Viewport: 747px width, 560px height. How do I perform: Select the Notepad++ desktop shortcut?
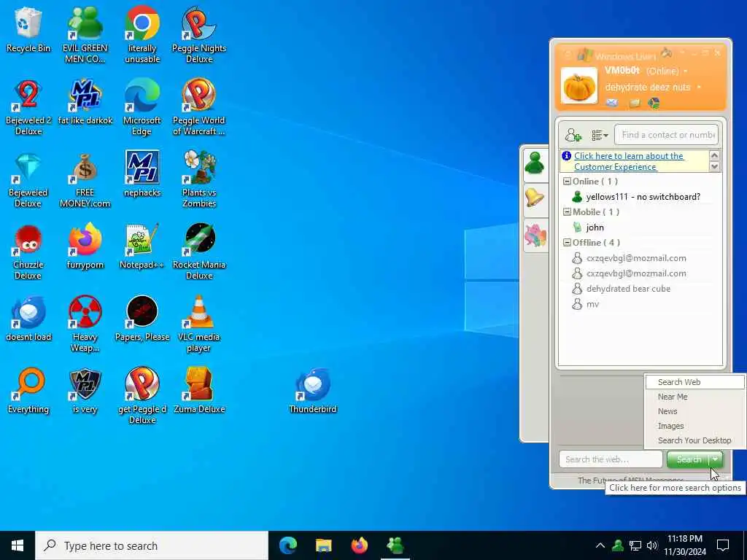click(x=142, y=246)
